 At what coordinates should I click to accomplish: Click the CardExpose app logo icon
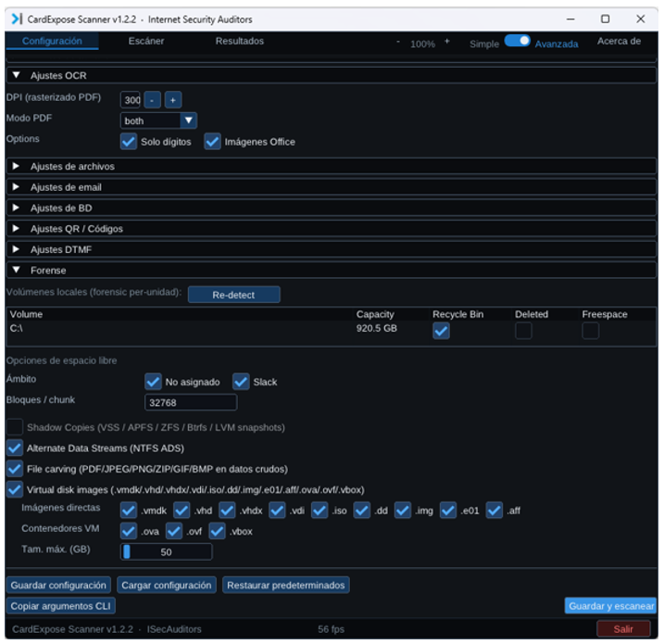[17, 19]
